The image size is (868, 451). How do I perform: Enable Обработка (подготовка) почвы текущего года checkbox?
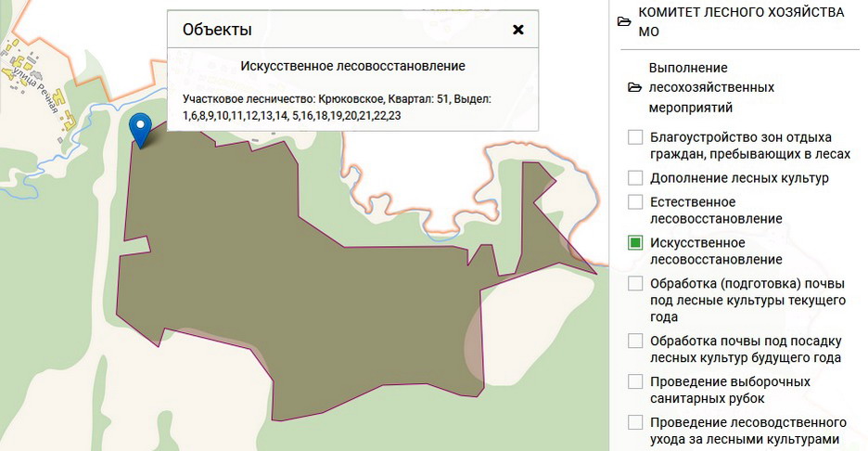click(635, 284)
